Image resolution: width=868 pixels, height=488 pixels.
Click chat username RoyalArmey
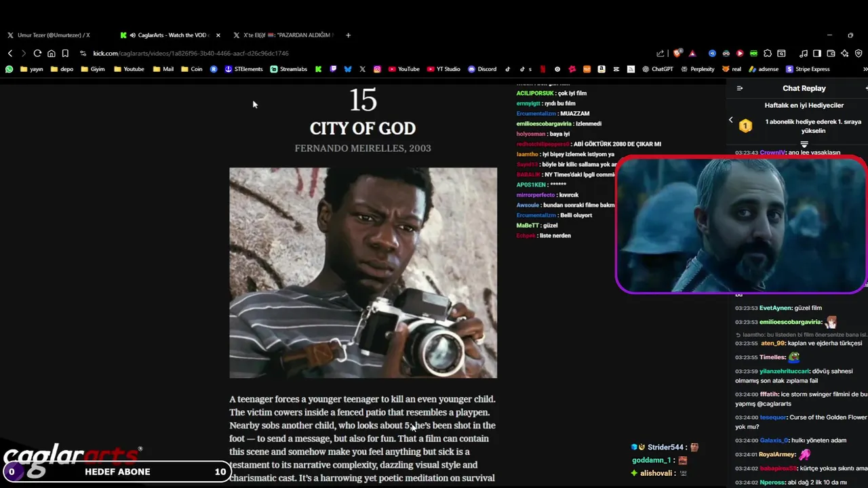(776, 455)
